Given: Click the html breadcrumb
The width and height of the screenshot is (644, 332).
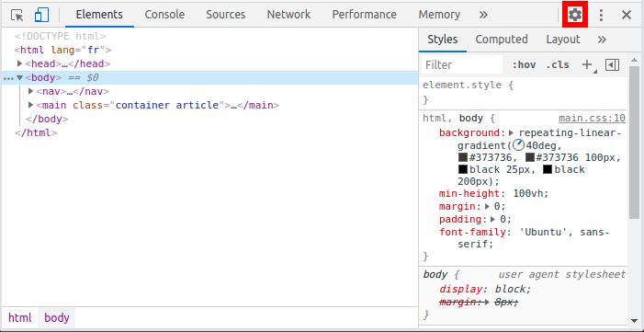Looking at the screenshot, I should pos(19,318).
